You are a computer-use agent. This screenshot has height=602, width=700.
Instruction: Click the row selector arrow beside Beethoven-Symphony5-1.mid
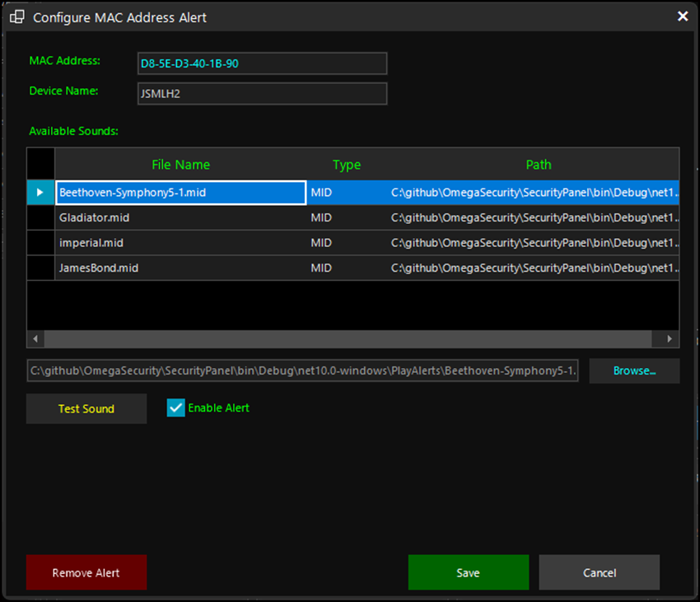(x=40, y=192)
